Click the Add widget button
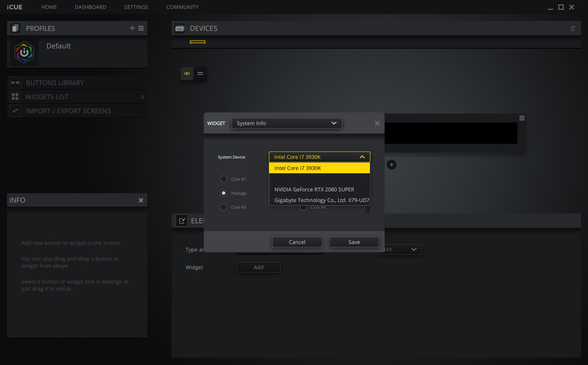Image resolution: width=588 pixels, height=365 pixels. (258, 267)
